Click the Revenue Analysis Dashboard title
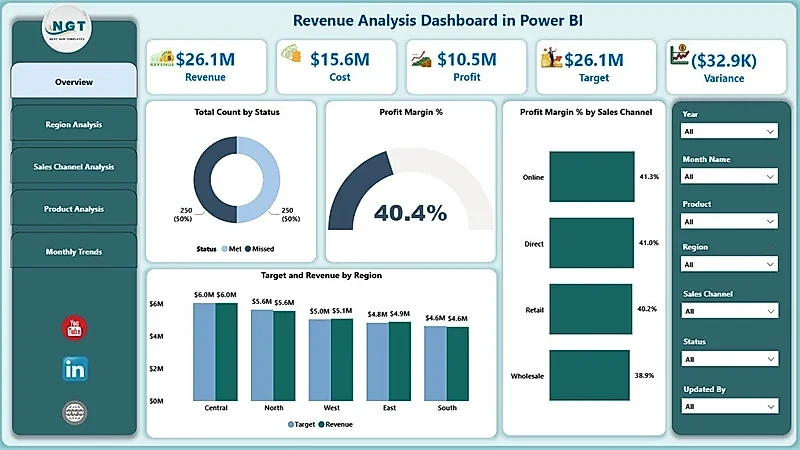The image size is (800, 450). [x=438, y=20]
